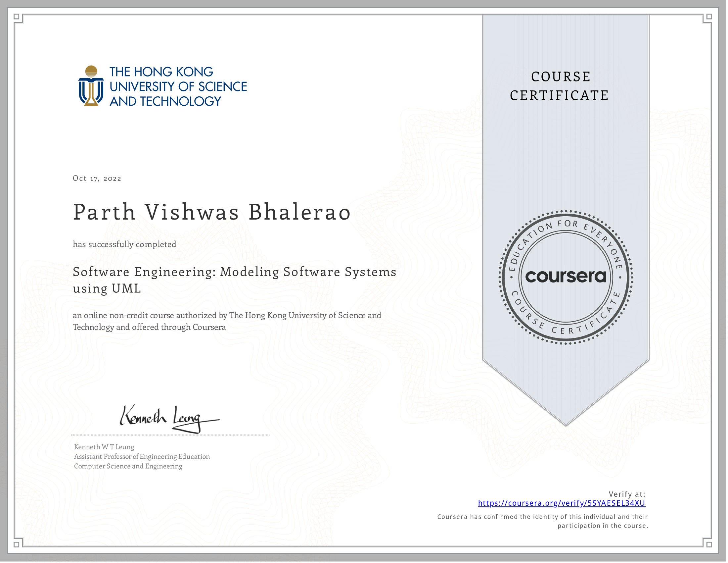Click the Hong Kong University name text
This screenshot has height=563, width=728.
coord(178,86)
